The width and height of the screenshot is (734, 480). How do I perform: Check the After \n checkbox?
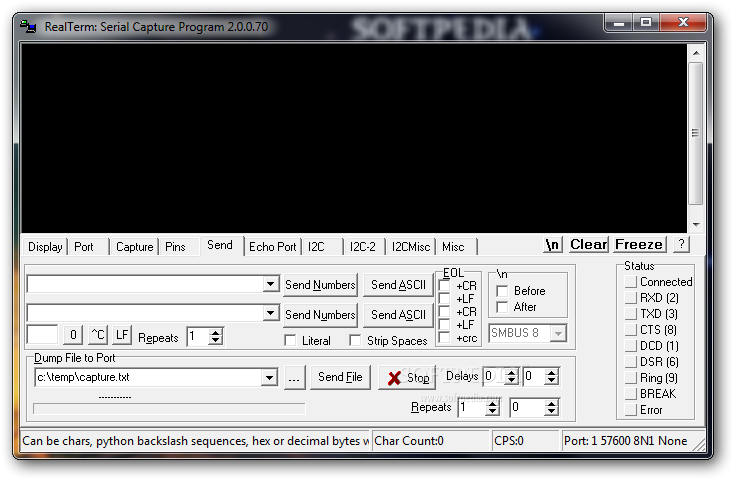point(502,307)
